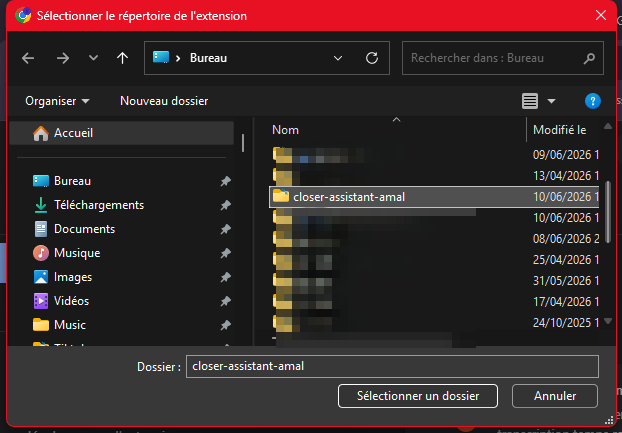This screenshot has height=433, width=622.
Task: Click the pin icon beside Téléchargements
Action: pyautogui.click(x=226, y=205)
